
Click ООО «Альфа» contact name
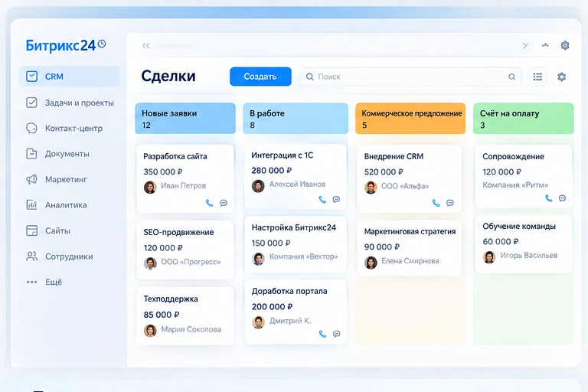(405, 186)
